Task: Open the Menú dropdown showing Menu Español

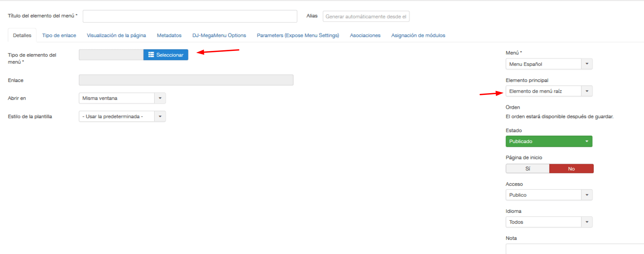Action: (x=549, y=64)
